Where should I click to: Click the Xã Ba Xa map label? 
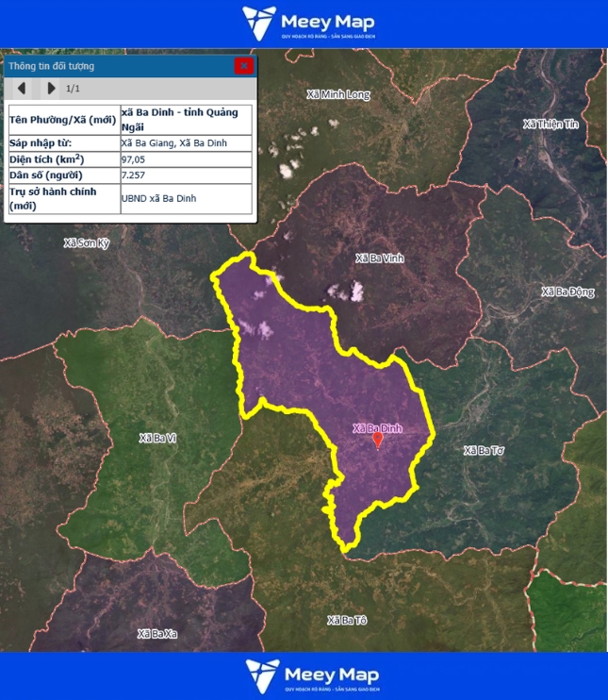click(156, 633)
